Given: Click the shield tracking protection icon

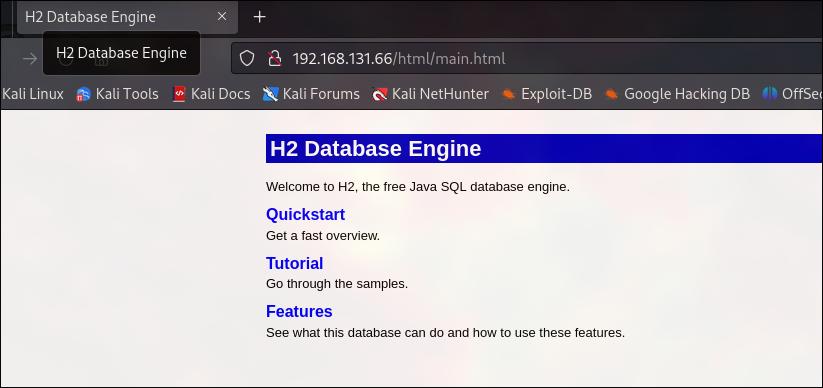Looking at the screenshot, I should coord(247,58).
